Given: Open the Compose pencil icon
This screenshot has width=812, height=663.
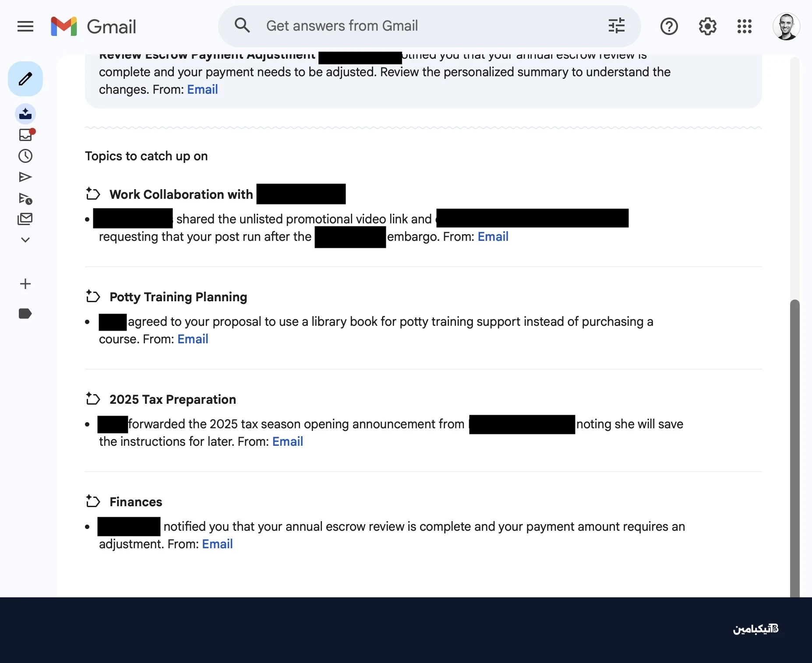Looking at the screenshot, I should tap(25, 79).
